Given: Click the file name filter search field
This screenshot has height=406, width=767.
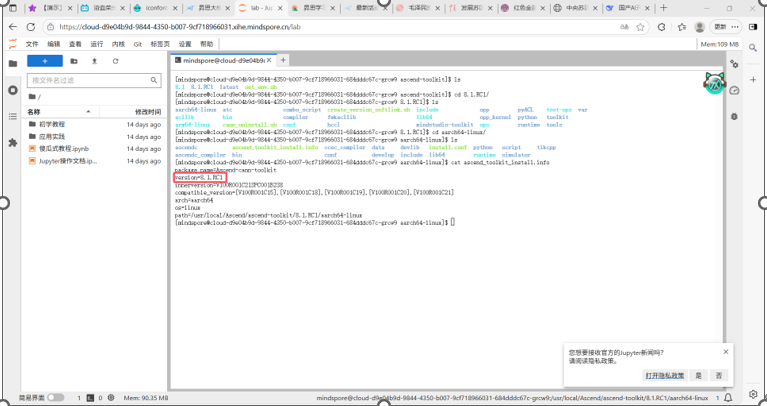Looking at the screenshot, I should coord(90,80).
